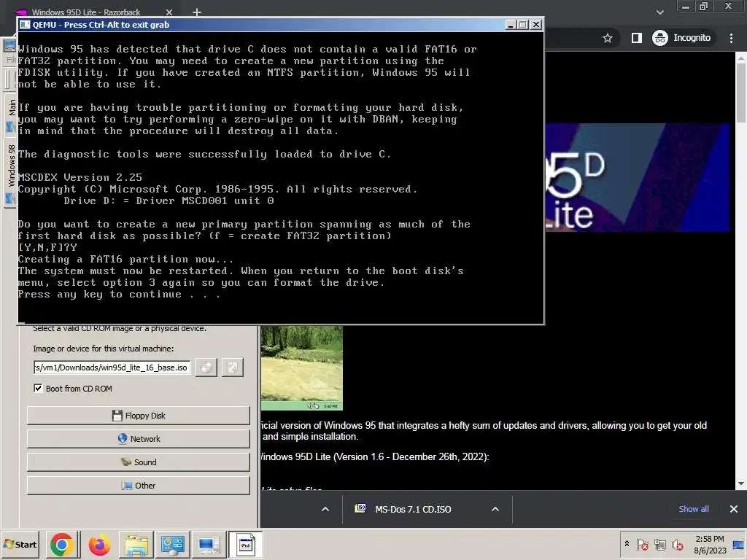Expand the Other settings section

click(138, 485)
